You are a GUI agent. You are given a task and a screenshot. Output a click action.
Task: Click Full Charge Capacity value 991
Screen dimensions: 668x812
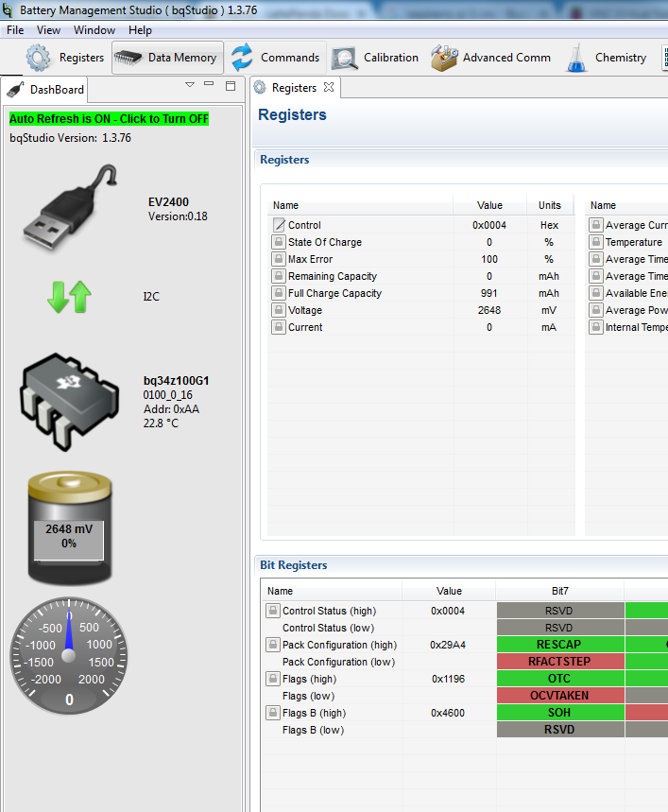(x=489, y=293)
